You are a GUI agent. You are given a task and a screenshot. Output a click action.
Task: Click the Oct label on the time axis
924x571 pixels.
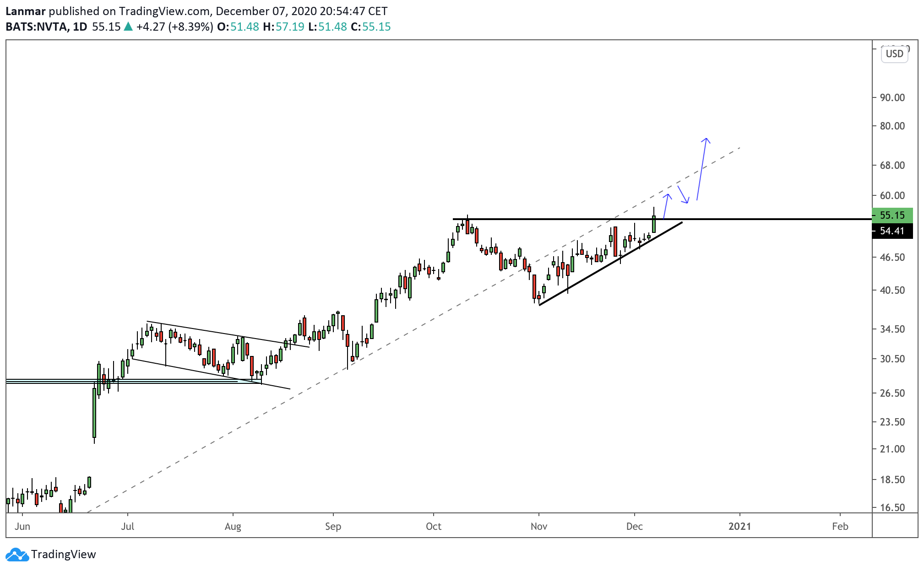[434, 526]
